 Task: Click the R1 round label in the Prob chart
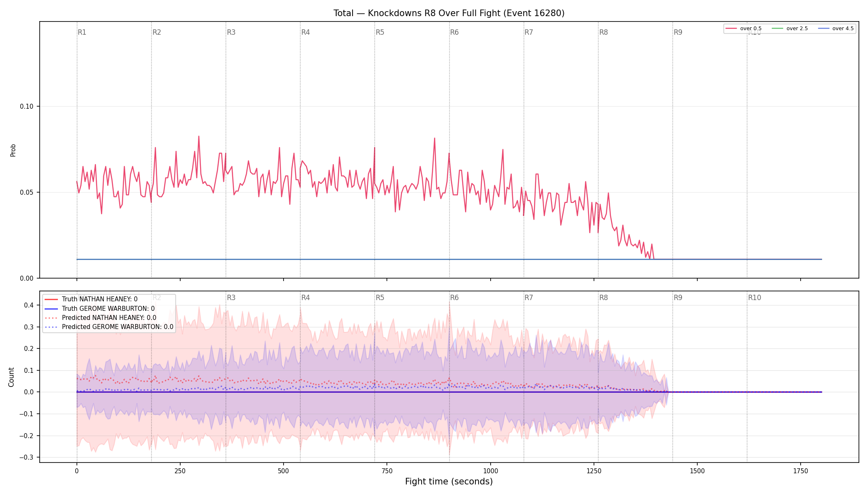(82, 32)
